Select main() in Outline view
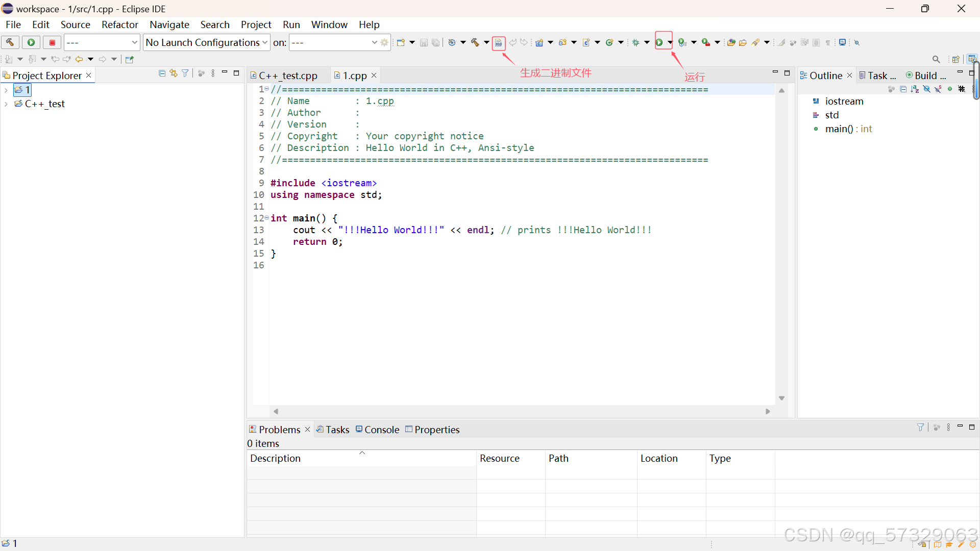The width and height of the screenshot is (980, 551). click(x=839, y=129)
